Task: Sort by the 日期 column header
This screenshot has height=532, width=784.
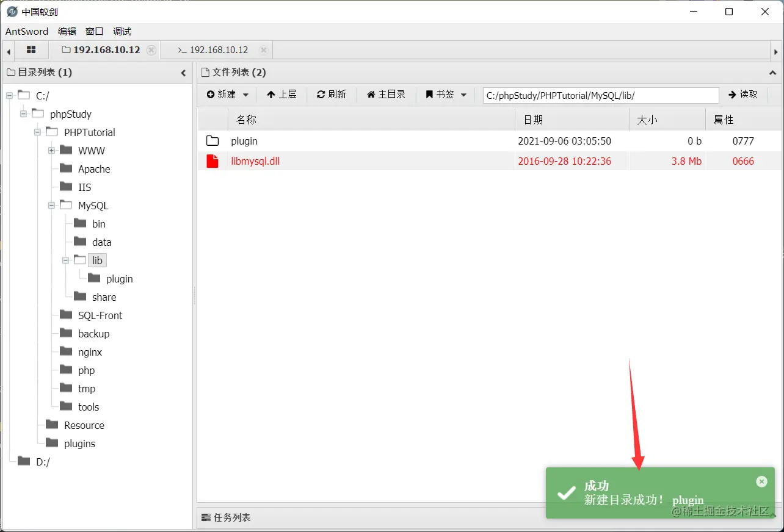Action: click(572, 120)
